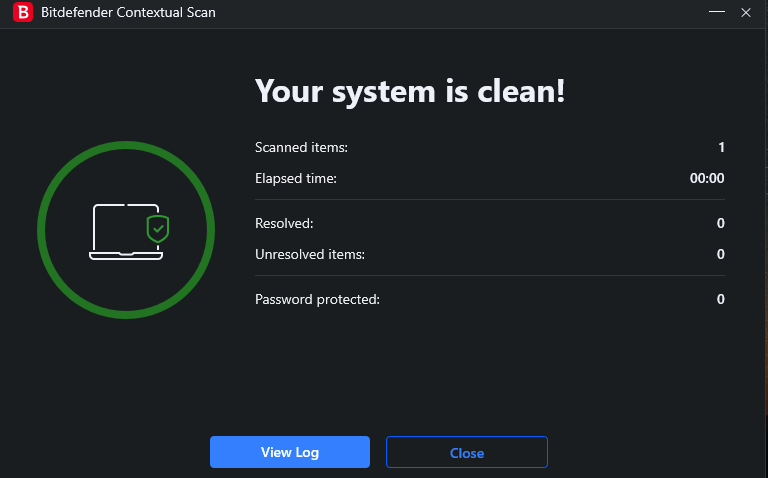The height and width of the screenshot is (478, 768).
Task: Select the Scanned items label
Action: click(x=301, y=147)
